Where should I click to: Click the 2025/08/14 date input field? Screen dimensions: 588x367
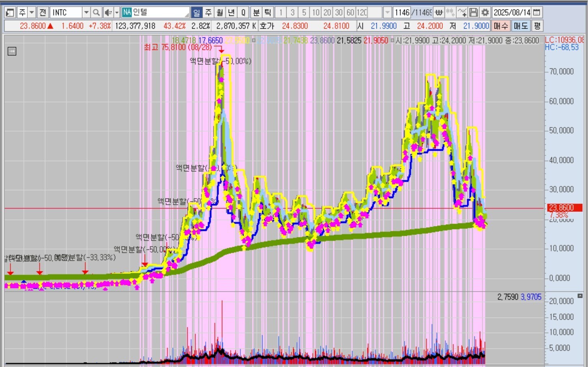[x=511, y=13]
